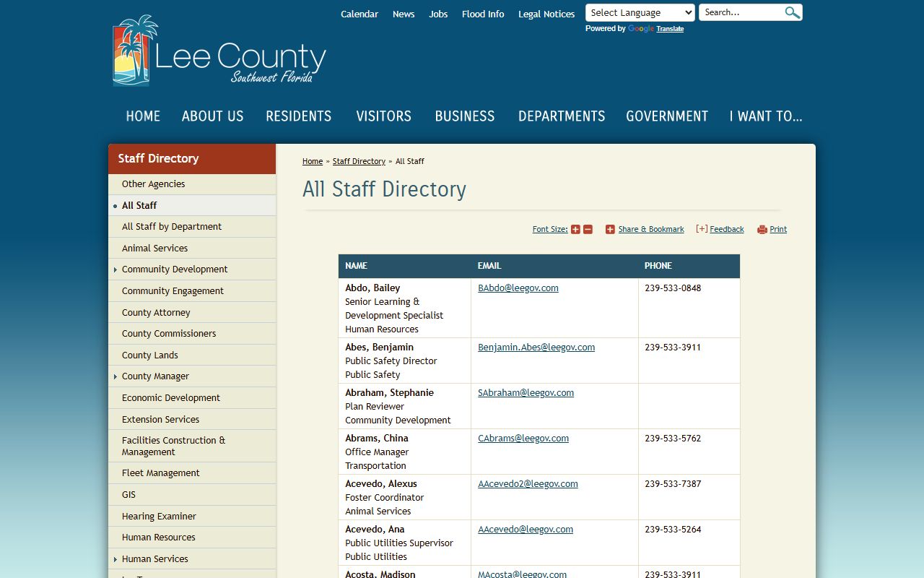This screenshot has height=578, width=924.
Task: Click the Feedback [+] icon
Action: coord(702,229)
